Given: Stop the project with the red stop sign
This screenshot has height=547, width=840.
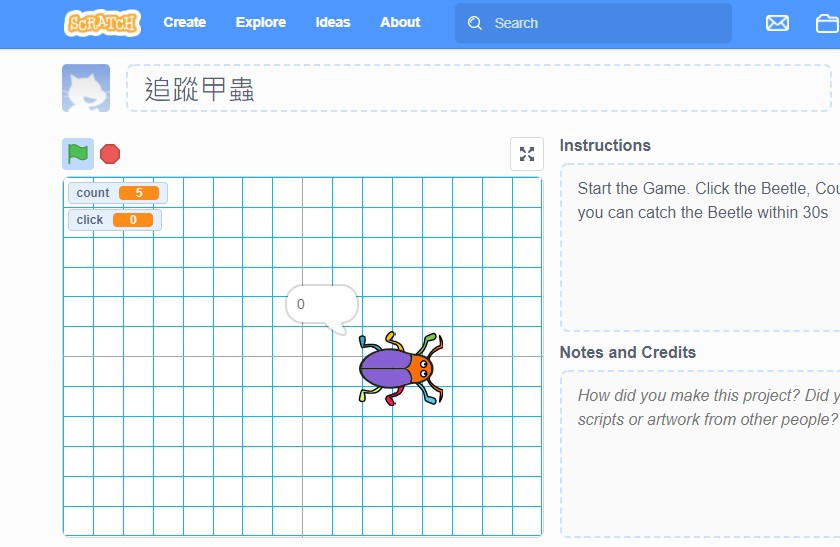Looking at the screenshot, I should (110, 154).
